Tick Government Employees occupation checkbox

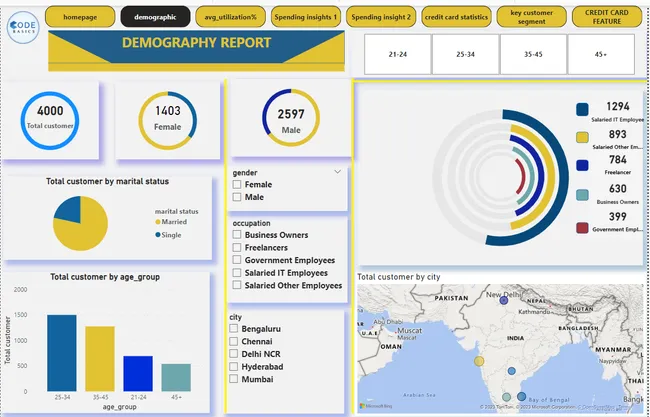pyautogui.click(x=237, y=260)
